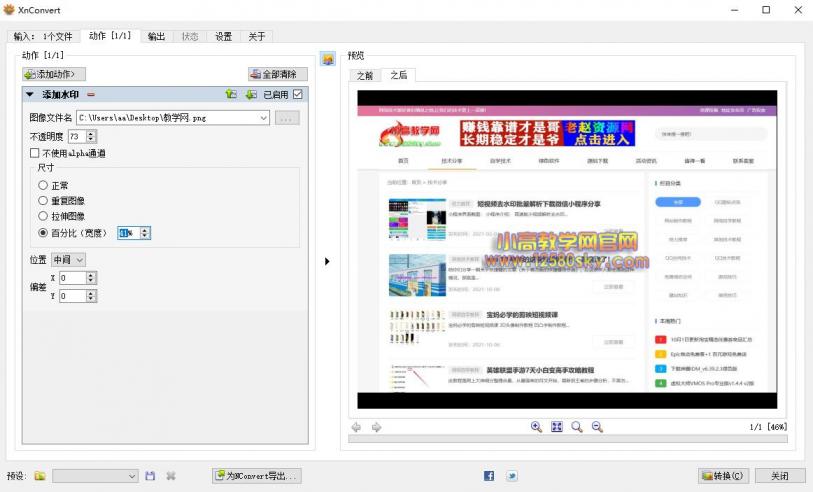Decrease 不透明度 with the down arrow
This screenshot has width=813, height=492.
point(91,139)
